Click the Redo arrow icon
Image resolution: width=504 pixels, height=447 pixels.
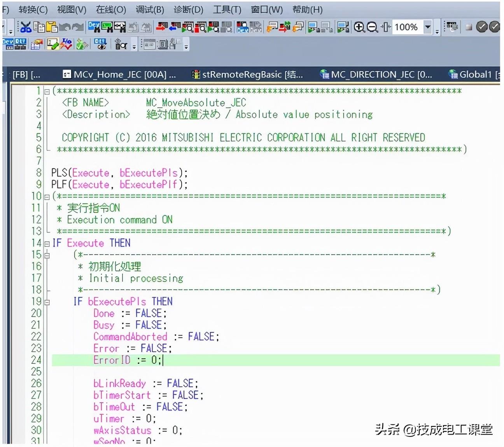[x=78, y=27]
